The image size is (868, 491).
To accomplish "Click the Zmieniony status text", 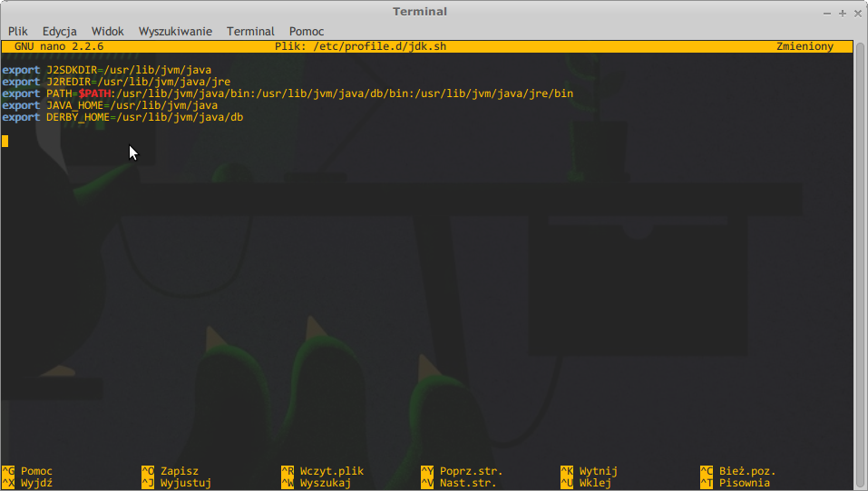I will [805, 46].
